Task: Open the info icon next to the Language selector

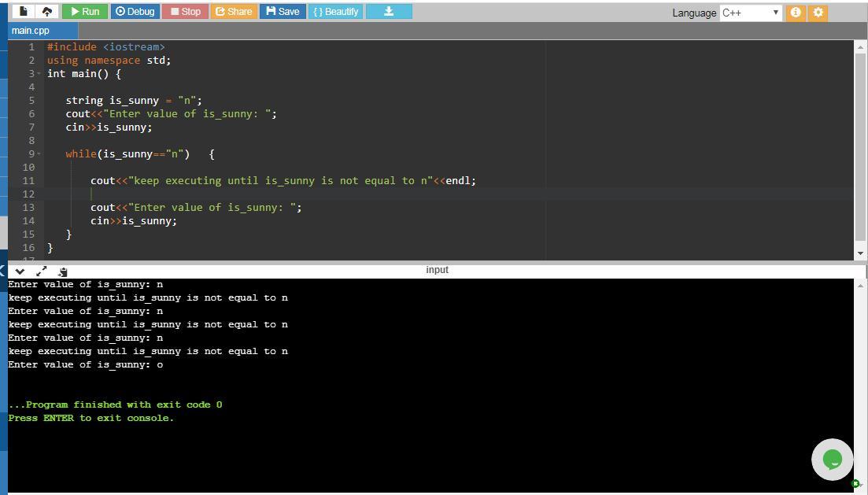Action: [796, 13]
